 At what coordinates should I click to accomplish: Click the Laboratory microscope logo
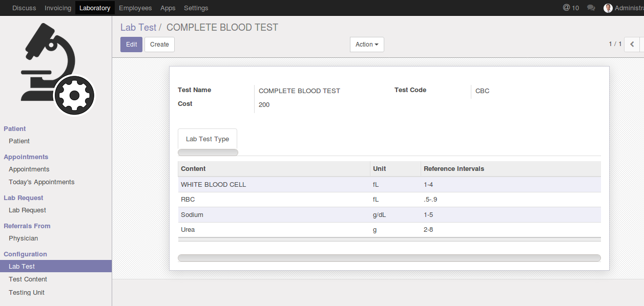(x=56, y=70)
